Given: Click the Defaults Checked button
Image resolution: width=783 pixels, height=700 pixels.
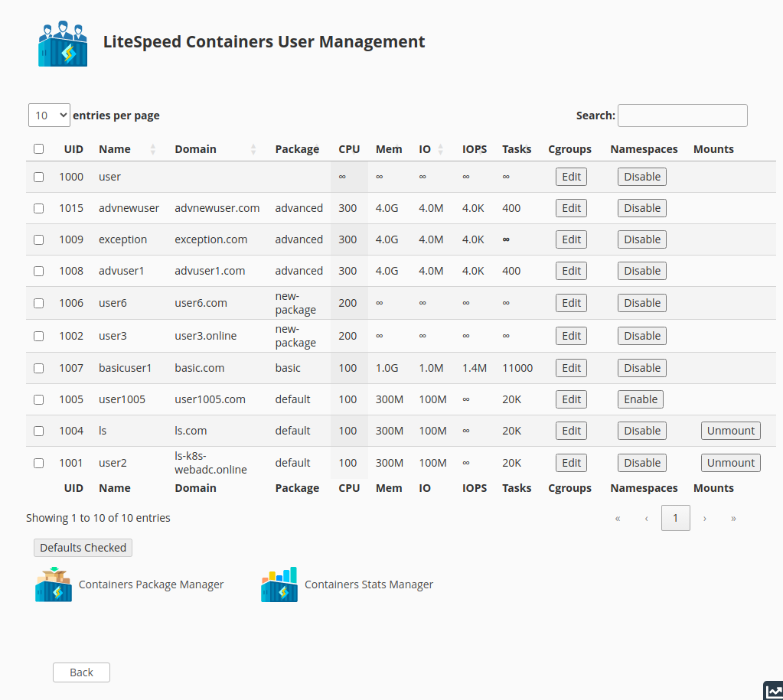Looking at the screenshot, I should coord(82,547).
